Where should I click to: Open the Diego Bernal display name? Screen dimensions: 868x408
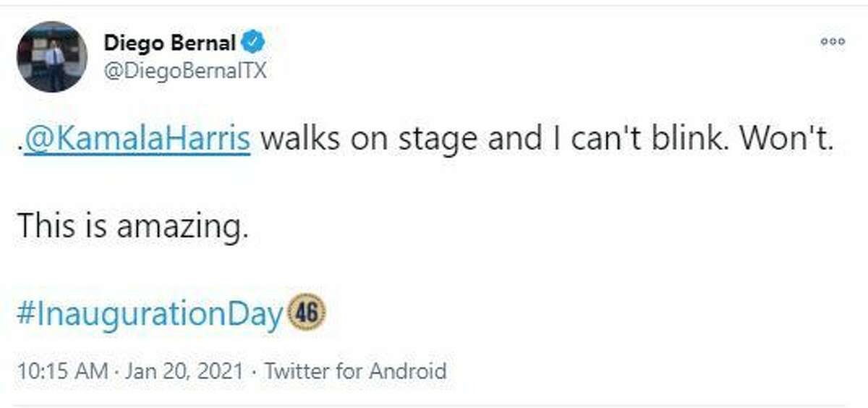[169, 43]
